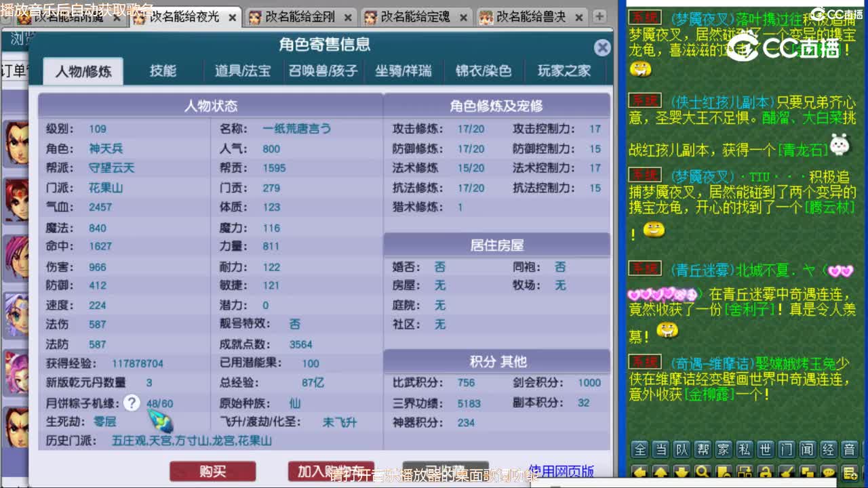Select the 全 chat channel button
This screenshot has height=488, width=868.
coord(639,450)
